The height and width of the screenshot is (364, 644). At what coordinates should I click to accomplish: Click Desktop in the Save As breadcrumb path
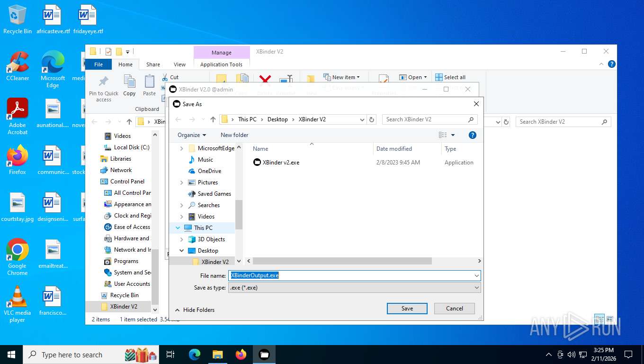pyautogui.click(x=277, y=119)
